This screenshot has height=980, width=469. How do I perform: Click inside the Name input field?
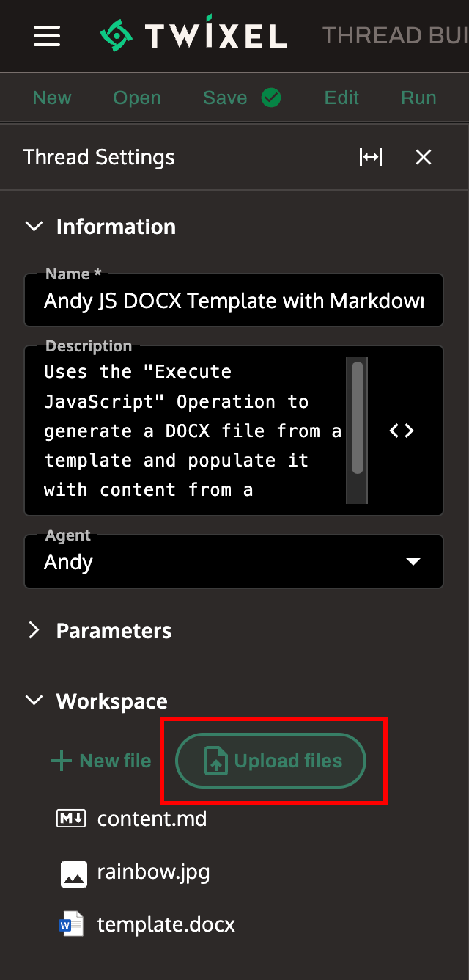click(234, 300)
